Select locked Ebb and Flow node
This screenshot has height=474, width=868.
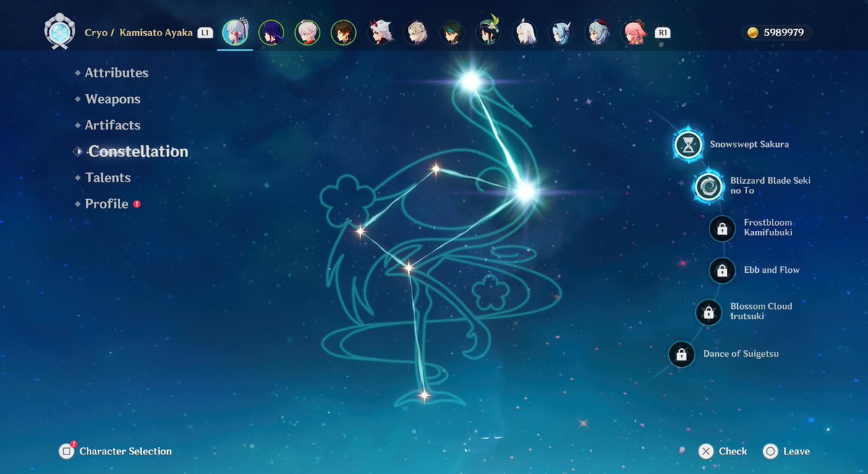click(722, 271)
